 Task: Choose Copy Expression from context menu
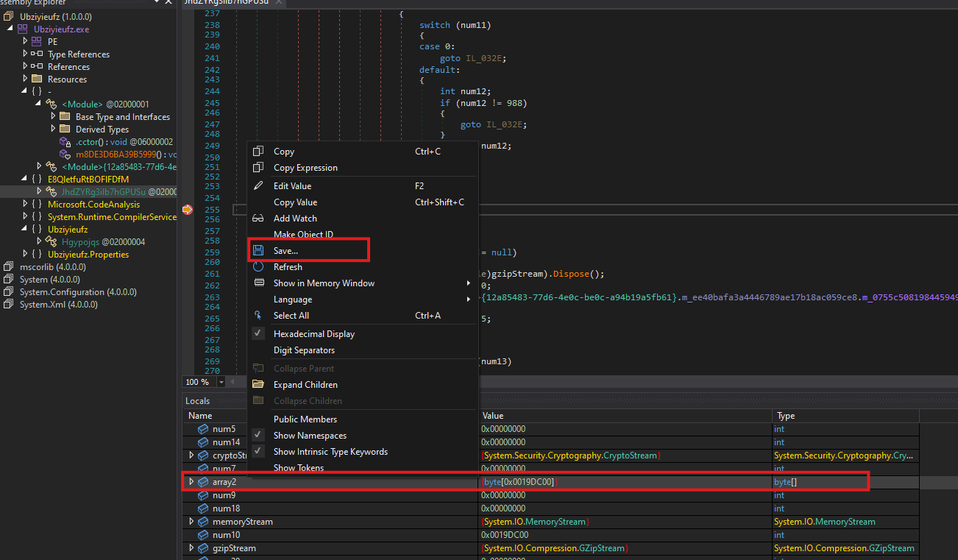pyautogui.click(x=305, y=168)
